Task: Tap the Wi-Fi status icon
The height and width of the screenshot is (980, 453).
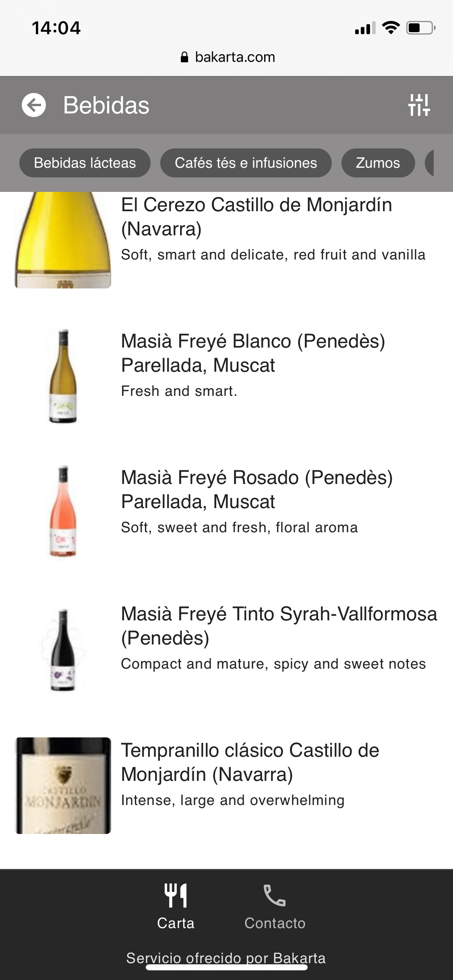Action: click(390, 28)
